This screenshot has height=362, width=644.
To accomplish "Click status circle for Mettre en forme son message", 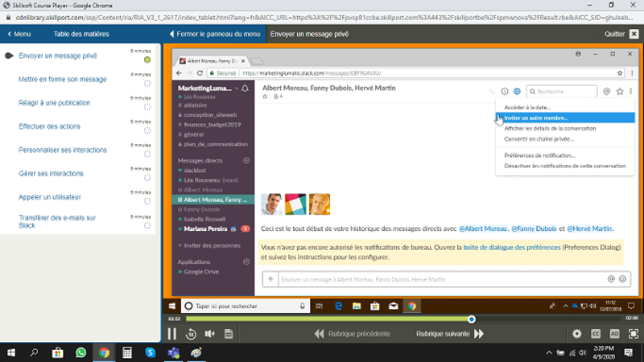I will (147, 84).
